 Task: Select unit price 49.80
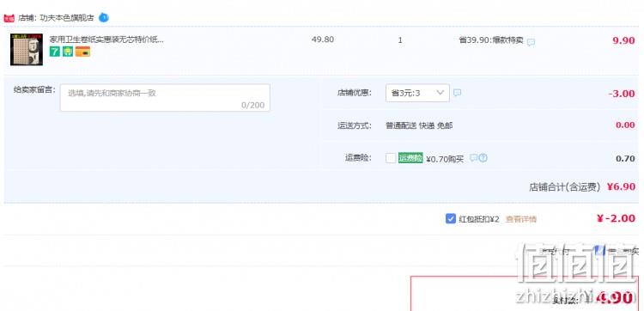323,40
